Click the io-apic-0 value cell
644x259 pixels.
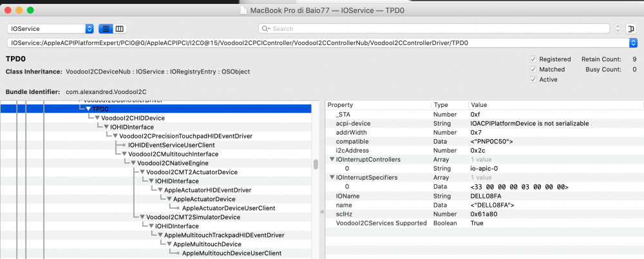click(484, 169)
